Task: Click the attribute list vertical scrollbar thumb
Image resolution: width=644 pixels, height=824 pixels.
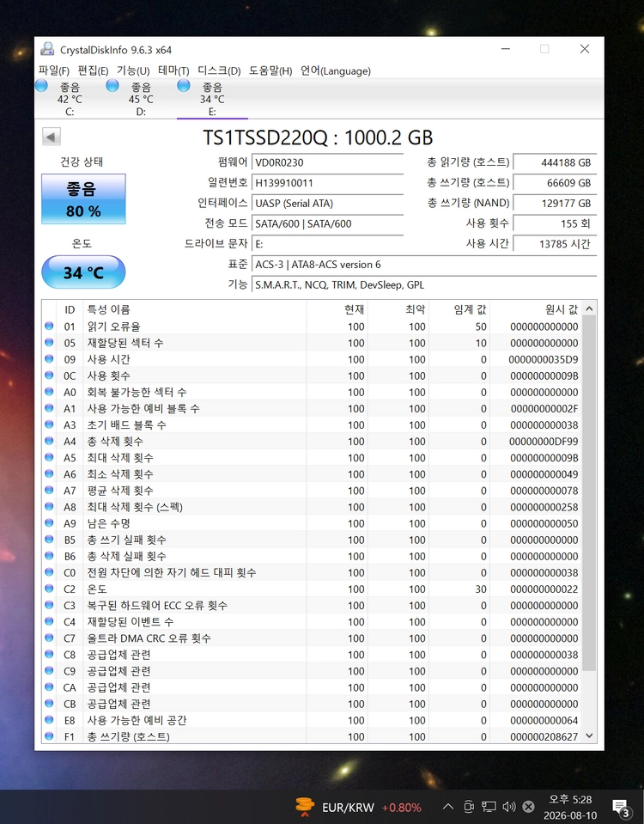Action: click(x=589, y=493)
